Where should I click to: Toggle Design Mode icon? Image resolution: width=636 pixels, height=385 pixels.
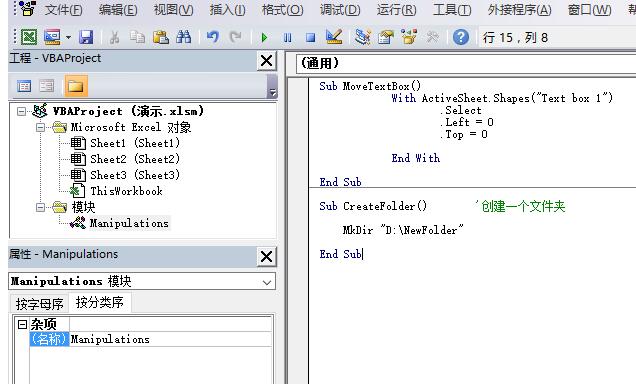click(334, 37)
